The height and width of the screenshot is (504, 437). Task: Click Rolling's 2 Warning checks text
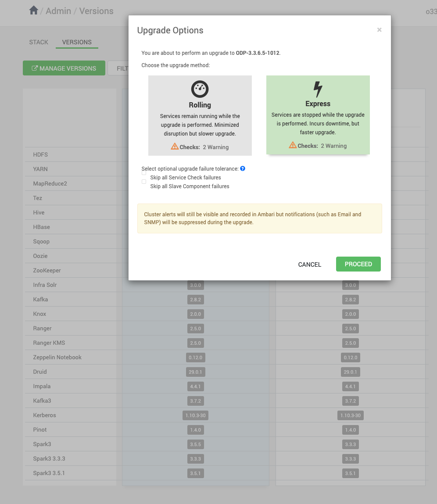click(x=216, y=147)
